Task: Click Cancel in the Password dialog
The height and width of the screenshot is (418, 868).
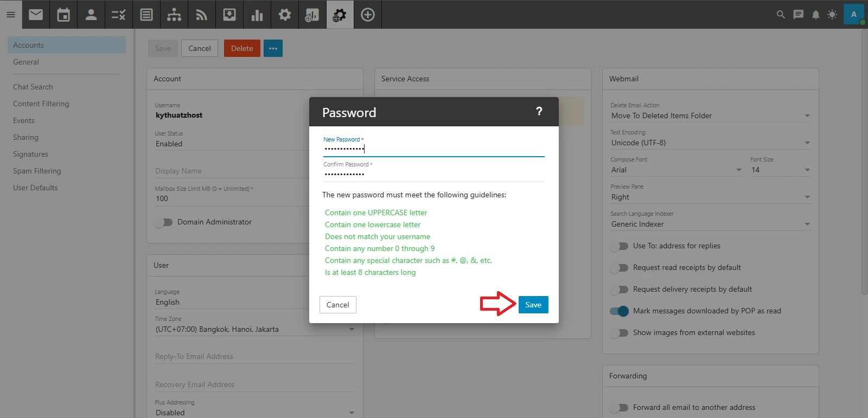Action: click(x=337, y=305)
